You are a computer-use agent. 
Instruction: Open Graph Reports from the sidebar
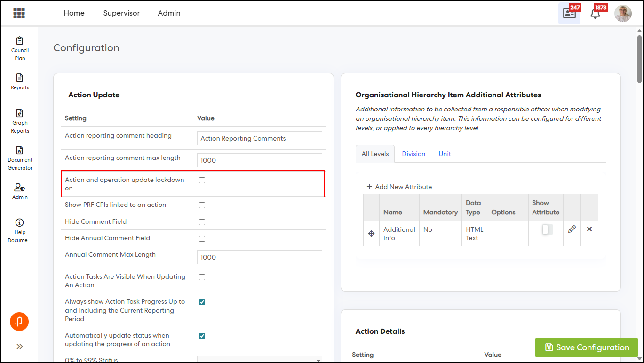(x=20, y=121)
